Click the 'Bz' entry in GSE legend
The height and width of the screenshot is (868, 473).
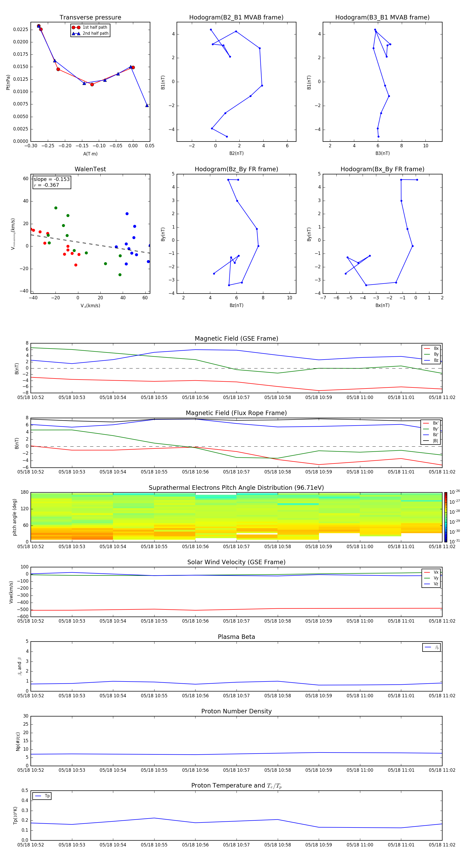(431, 360)
